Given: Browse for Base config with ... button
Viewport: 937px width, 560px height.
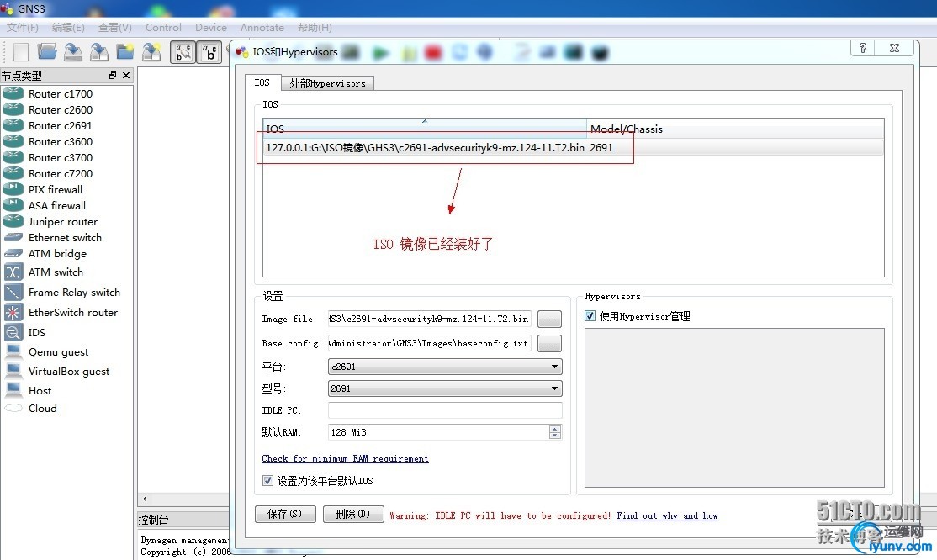Looking at the screenshot, I should (549, 344).
